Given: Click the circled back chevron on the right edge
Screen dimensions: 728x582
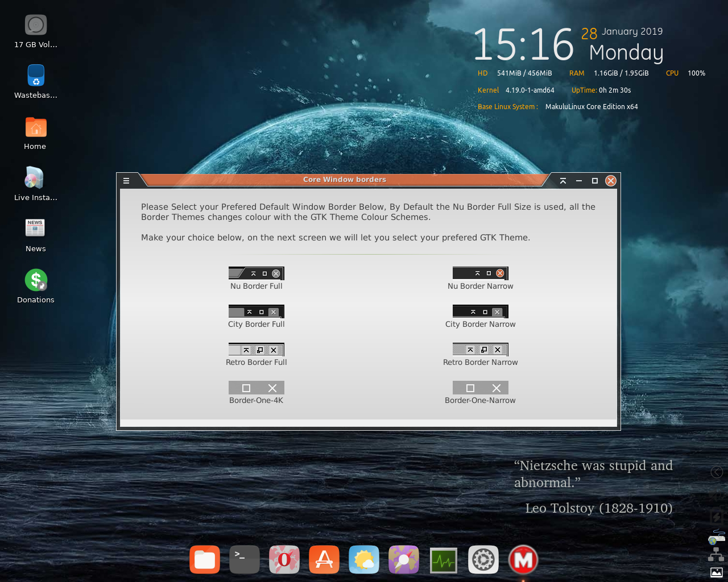Looking at the screenshot, I should click(717, 472).
